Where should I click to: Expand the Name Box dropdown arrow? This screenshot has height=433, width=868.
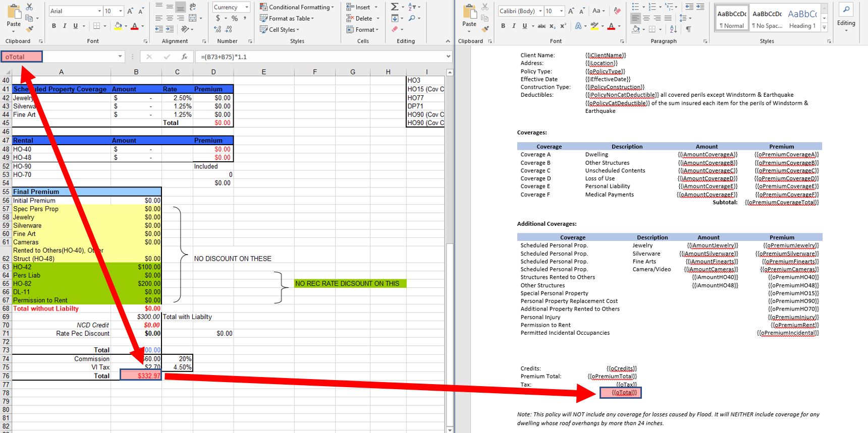120,56
